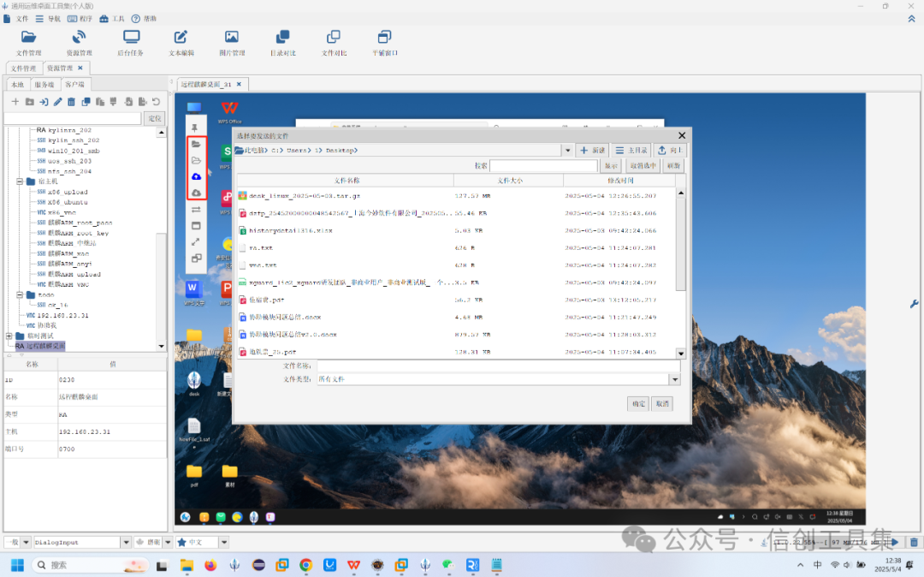Click the 新建 button in file dialog

(592, 151)
